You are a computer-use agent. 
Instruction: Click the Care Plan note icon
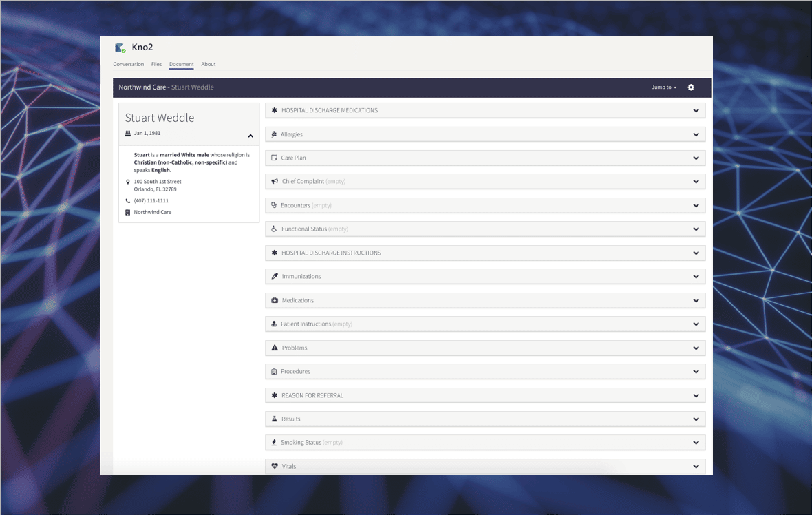pyautogui.click(x=274, y=158)
